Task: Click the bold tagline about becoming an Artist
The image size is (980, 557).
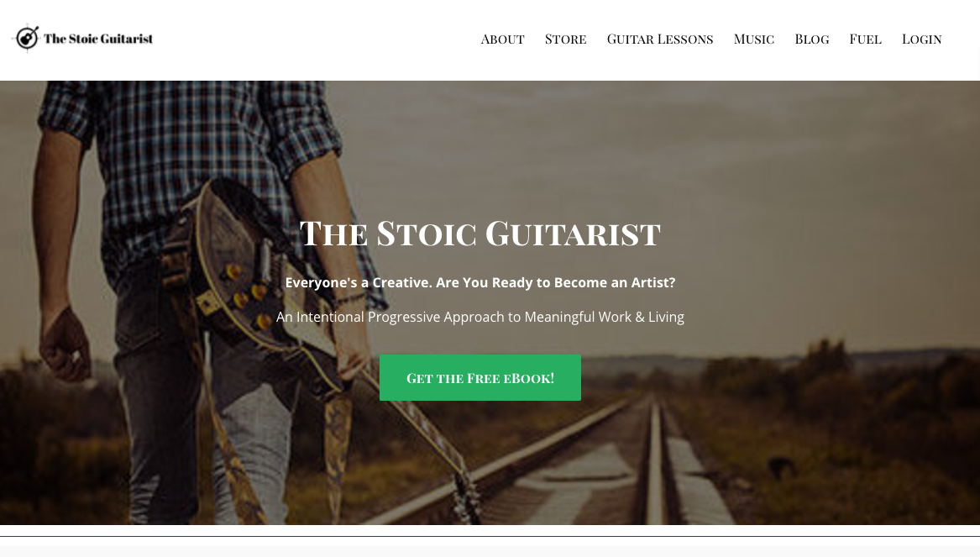Action: coord(480,282)
